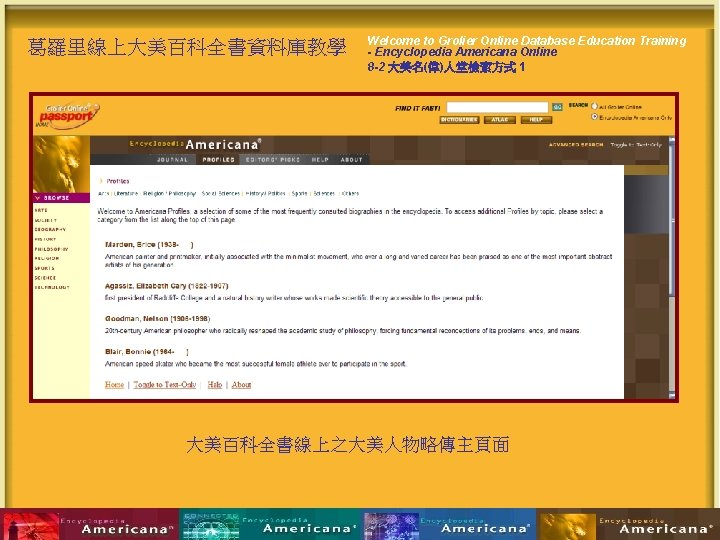Click the brown Encyclopedia Americana banner

tap(629, 524)
